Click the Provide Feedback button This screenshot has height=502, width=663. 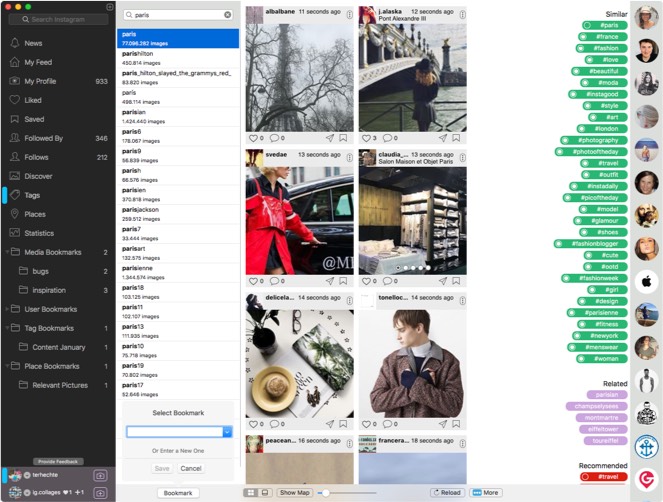pos(58,461)
